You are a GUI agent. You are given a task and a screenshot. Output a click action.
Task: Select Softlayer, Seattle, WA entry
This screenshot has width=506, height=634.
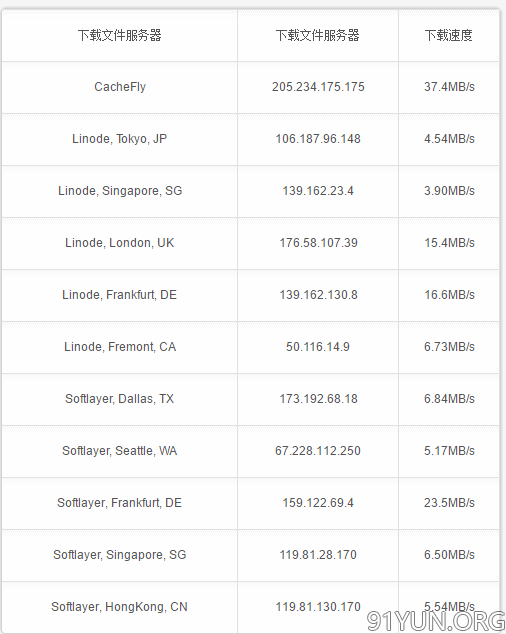[119, 451]
